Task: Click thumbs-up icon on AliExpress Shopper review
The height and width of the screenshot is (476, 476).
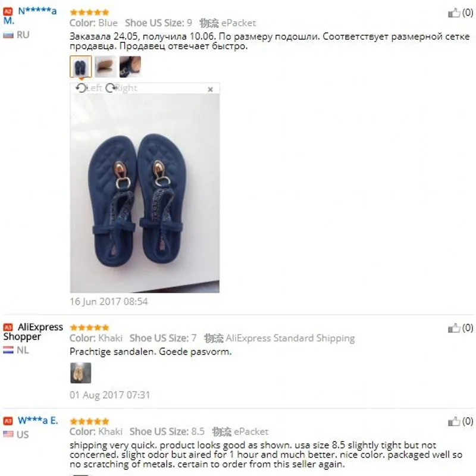Action: point(454,328)
